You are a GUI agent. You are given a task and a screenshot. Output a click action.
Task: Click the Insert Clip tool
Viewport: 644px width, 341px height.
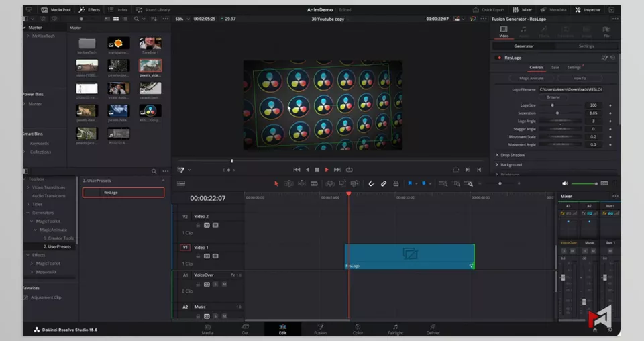(x=330, y=184)
